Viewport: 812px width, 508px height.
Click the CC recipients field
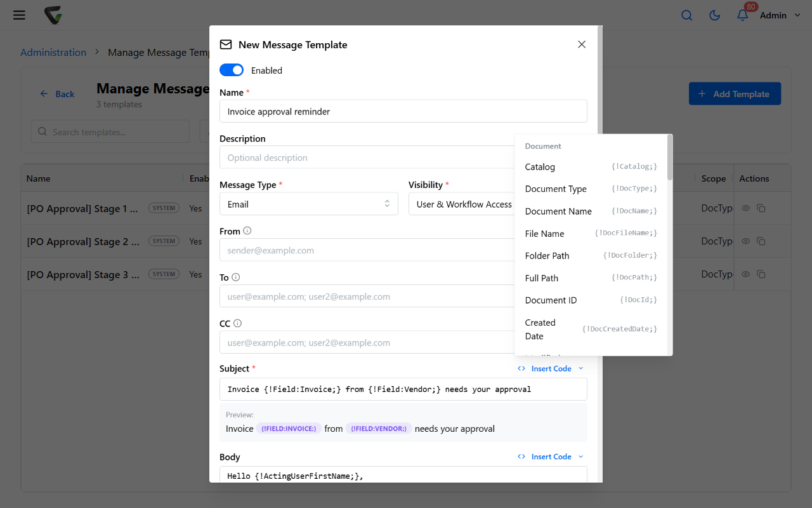coord(367,342)
